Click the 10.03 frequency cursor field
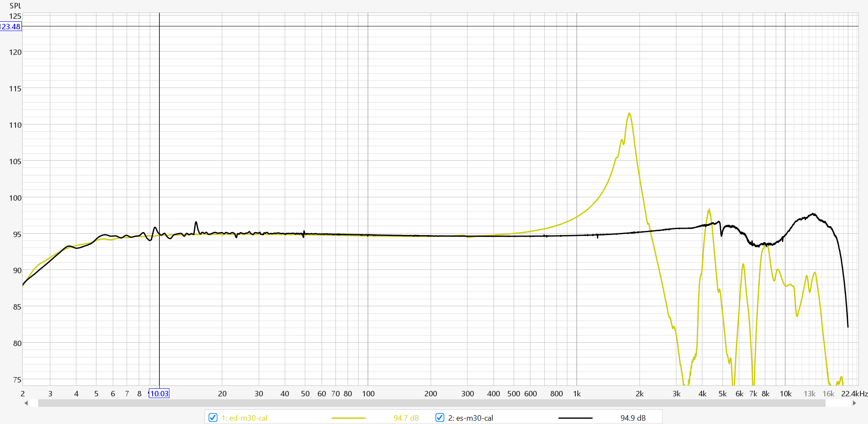Image resolution: width=868 pixels, height=424 pixels. 159,393
